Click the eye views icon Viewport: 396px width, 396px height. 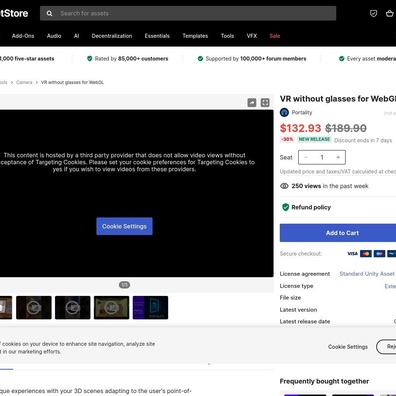pos(284,186)
